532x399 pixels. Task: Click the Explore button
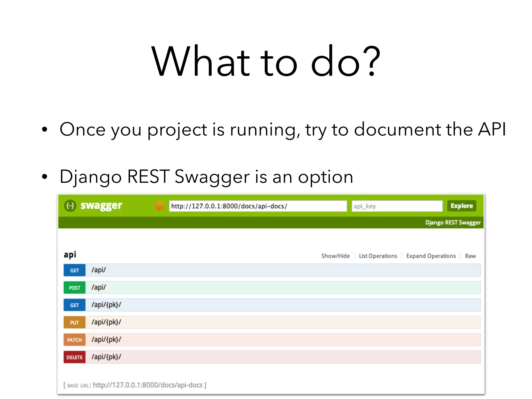[x=462, y=206]
